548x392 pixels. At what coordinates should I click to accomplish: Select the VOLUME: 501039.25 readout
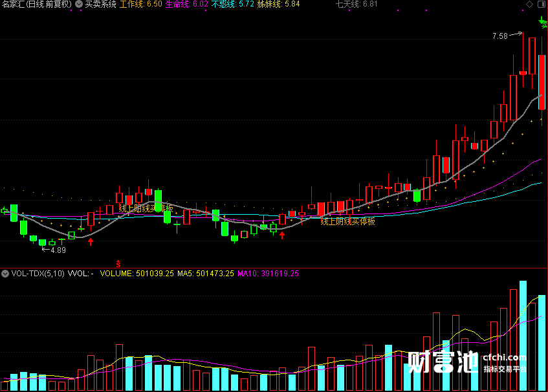coord(137,274)
